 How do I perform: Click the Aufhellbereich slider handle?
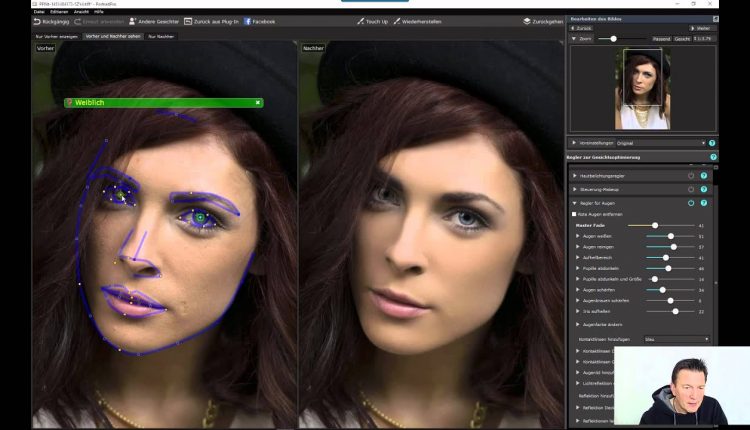pyautogui.click(x=665, y=258)
